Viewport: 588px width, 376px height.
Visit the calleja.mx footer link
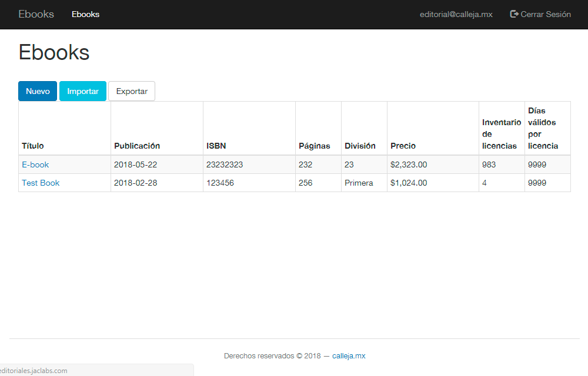click(349, 355)
